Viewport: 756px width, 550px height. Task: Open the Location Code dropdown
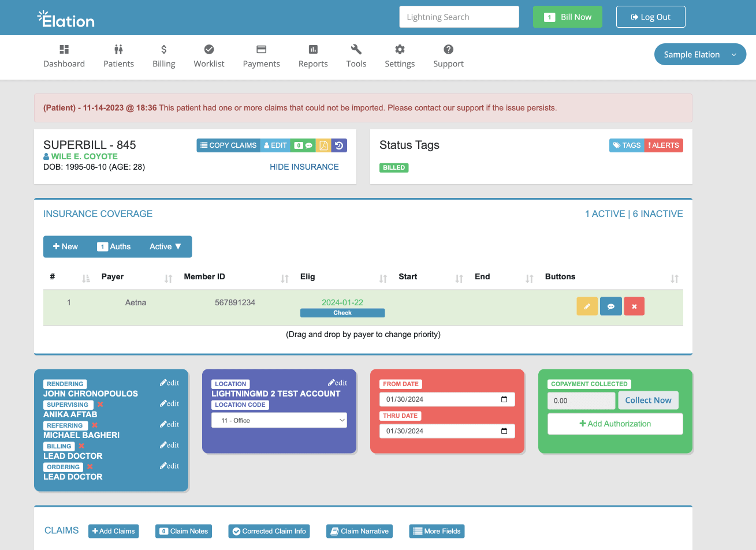(280, 420)
